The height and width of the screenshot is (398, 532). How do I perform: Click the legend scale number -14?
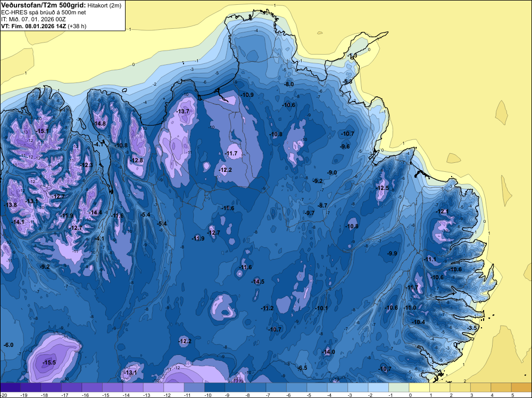(126, 395)
